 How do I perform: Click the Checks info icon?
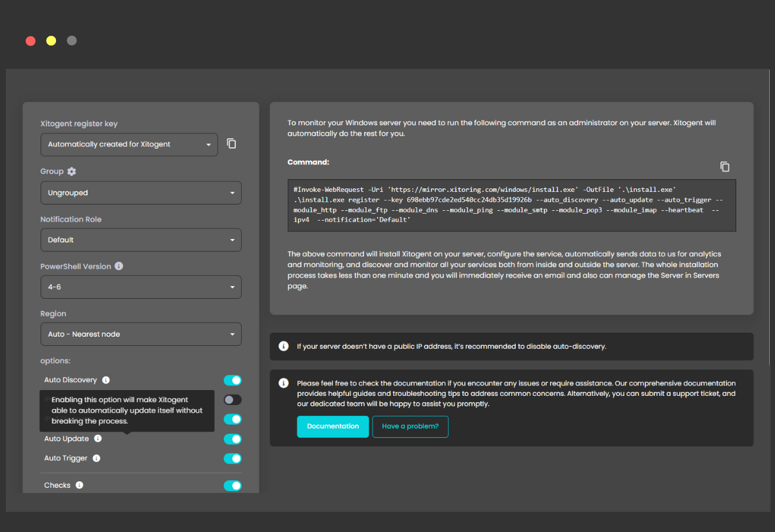(x=79, y=485)
